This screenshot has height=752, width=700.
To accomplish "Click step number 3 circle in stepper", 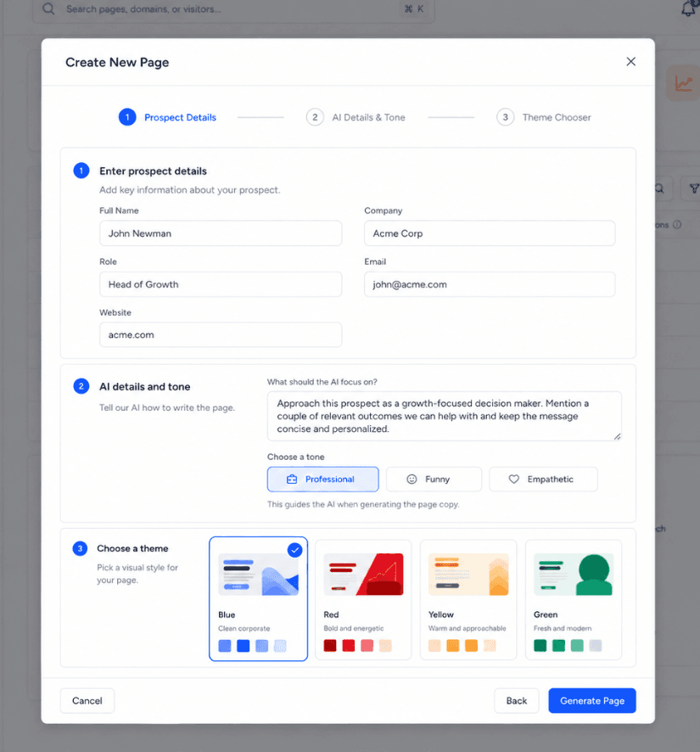I will (x=505, y=117).
